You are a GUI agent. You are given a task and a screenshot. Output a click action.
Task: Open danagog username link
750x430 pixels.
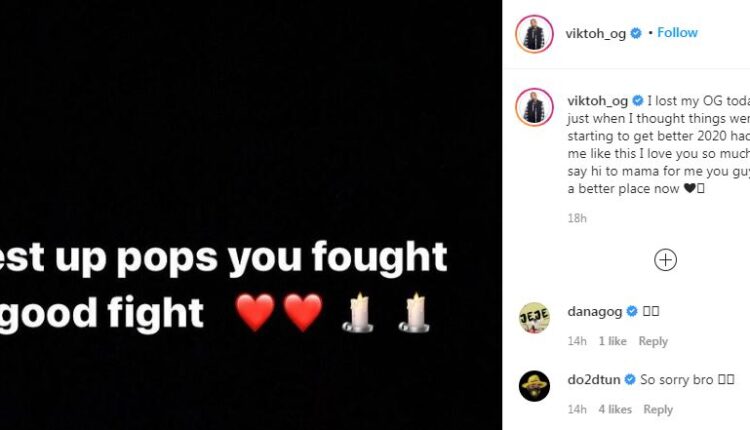pyautogui.click(x=595, y=311)
